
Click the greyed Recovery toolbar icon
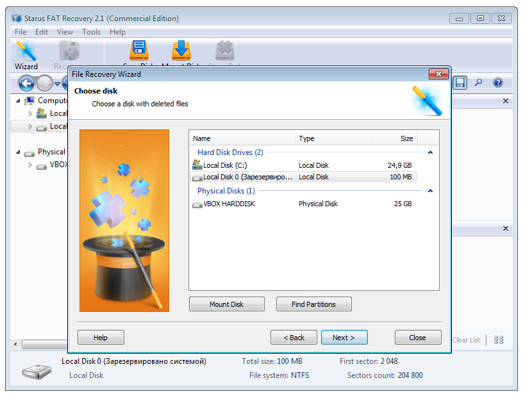pyautogui.click(x=69, y=51)
